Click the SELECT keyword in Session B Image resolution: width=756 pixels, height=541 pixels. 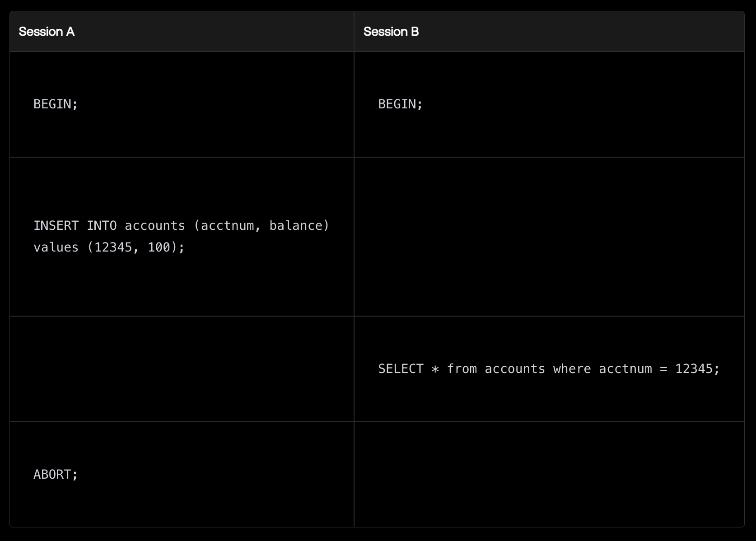click(401, 369)
